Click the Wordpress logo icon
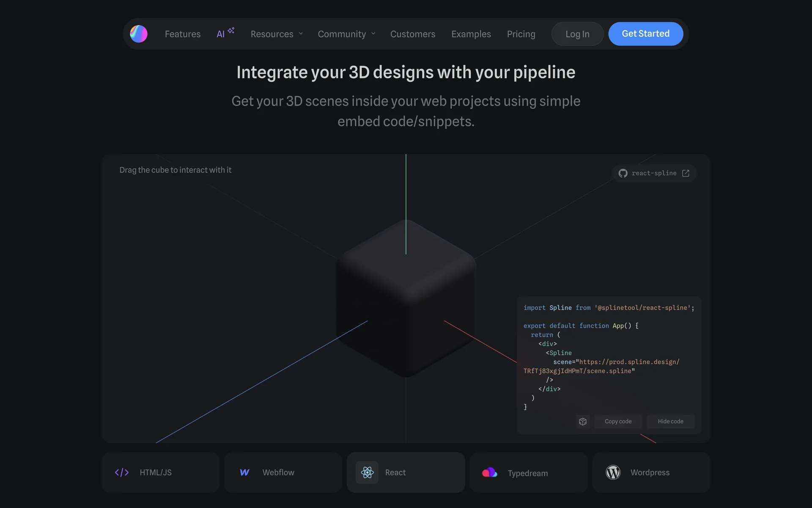This screenshot has width=812, height=508. click(x=613, y=472)
